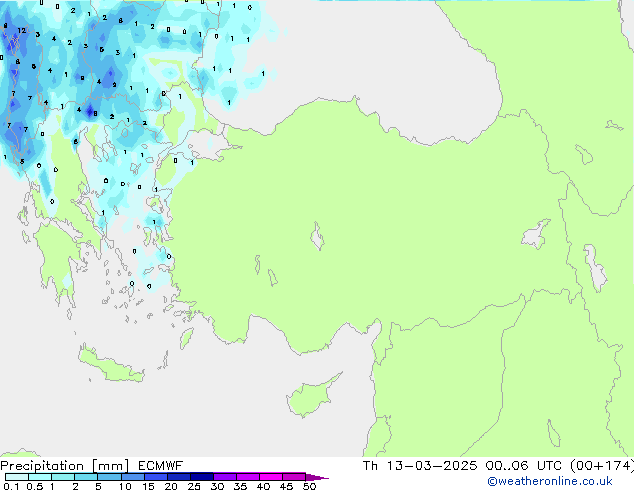634x490 pixels.
Task: Click the weatheronline.co.uk copyright link
Action: coord(550,481)
